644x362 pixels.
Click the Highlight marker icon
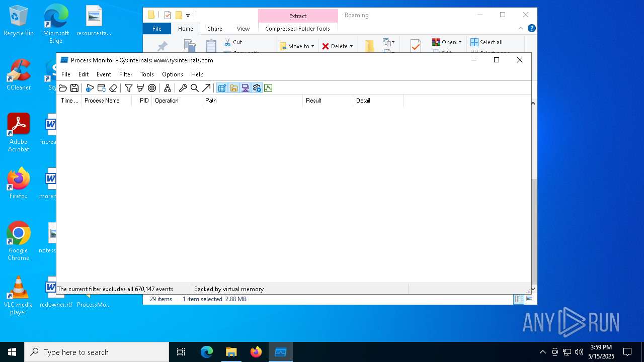click(x=140, y=88)
